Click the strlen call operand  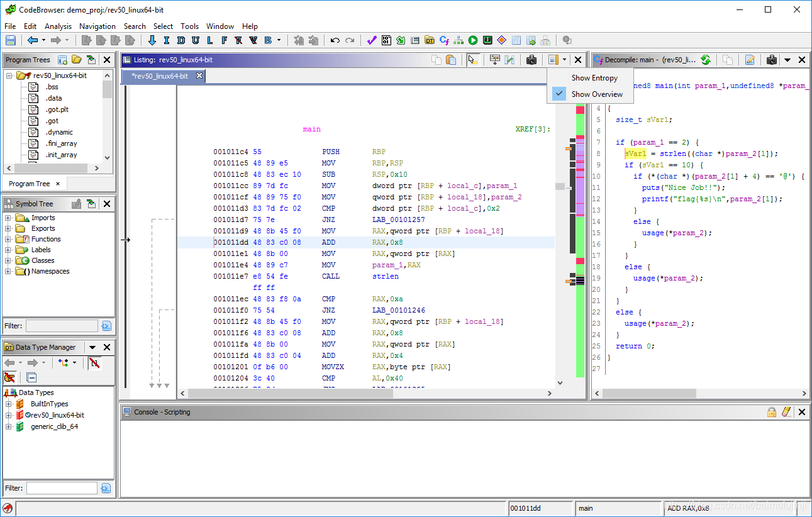coord(385,276)
